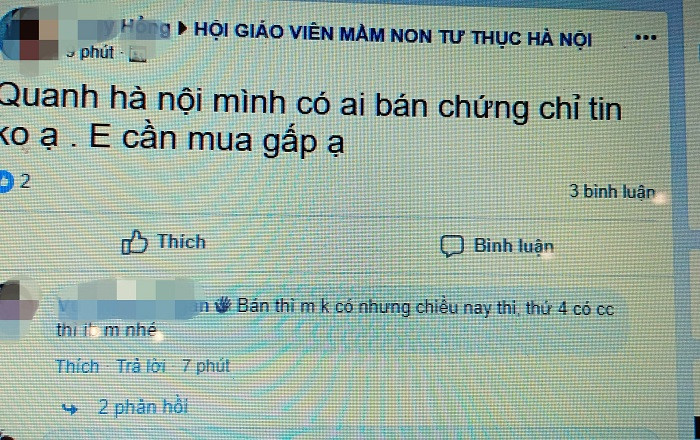Click the blue like reaction icon
This screenshot has height=440, width=700.
coord(5,181)
